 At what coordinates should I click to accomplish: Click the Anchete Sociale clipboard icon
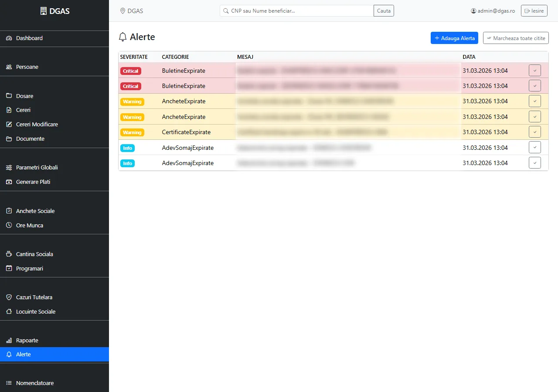9,211
